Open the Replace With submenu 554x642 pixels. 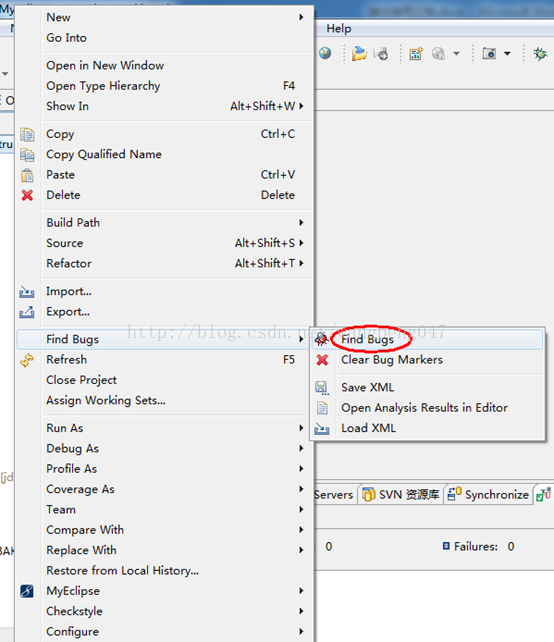(165, 550)
